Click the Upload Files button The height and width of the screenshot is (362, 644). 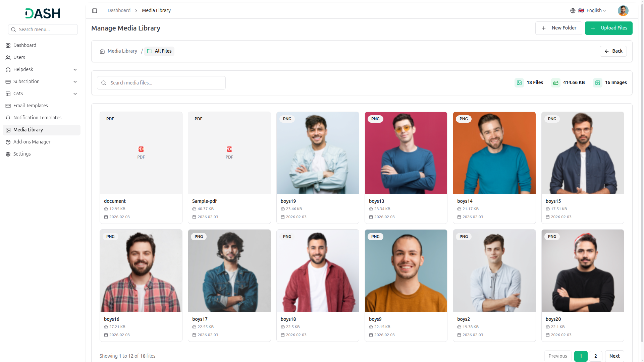click(x=608, y=28)
